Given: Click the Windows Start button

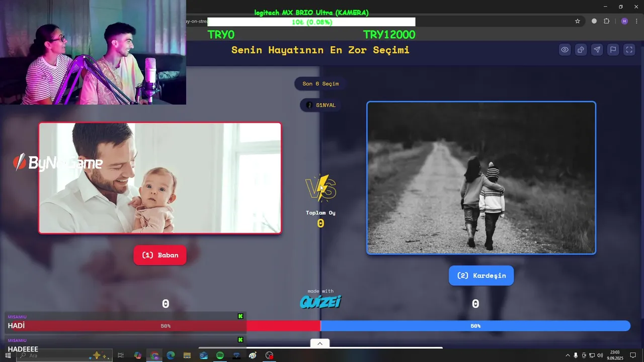Looking at the screenshot, I should (8, 355).
